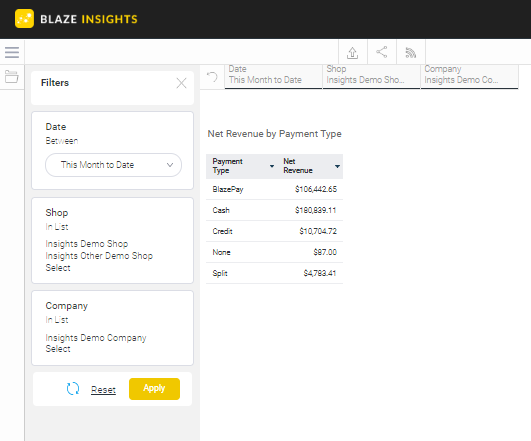Select the Shop filter tab
Viewport: 531px width, 441px height.
[x=371, y=77]
